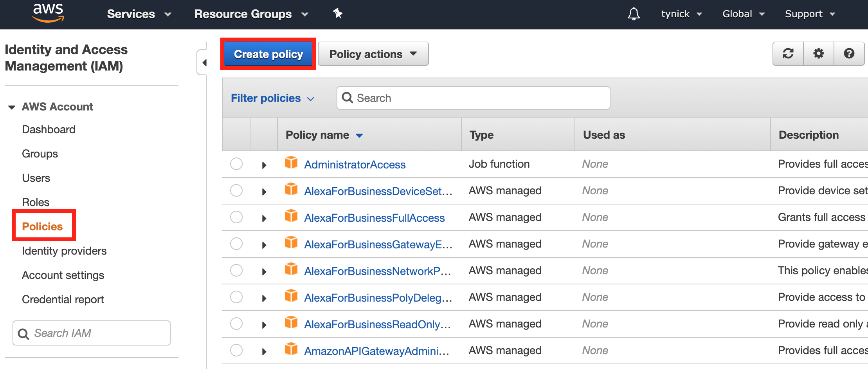Go to Dashboard in sidebar

pyautogui.click(x=49, y=129)
